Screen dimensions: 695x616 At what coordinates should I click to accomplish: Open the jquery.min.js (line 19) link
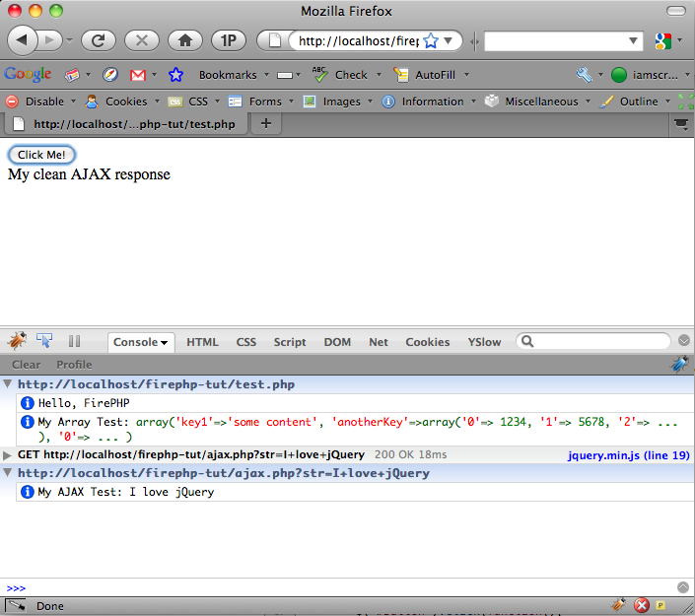click(x=629, y=455)
